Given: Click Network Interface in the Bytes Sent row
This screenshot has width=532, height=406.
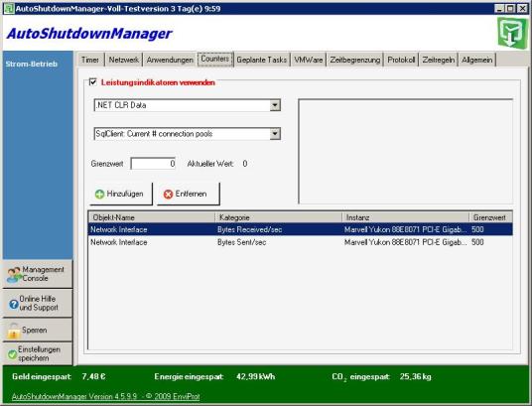Looking at the screenshot, I should pyautogui.click(x=119, y=242).
